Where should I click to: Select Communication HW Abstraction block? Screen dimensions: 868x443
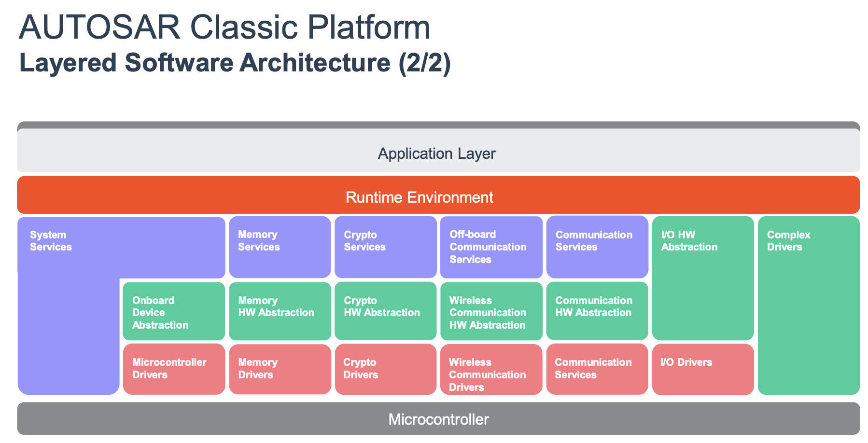pyautogui.click(x=597, y=311)
